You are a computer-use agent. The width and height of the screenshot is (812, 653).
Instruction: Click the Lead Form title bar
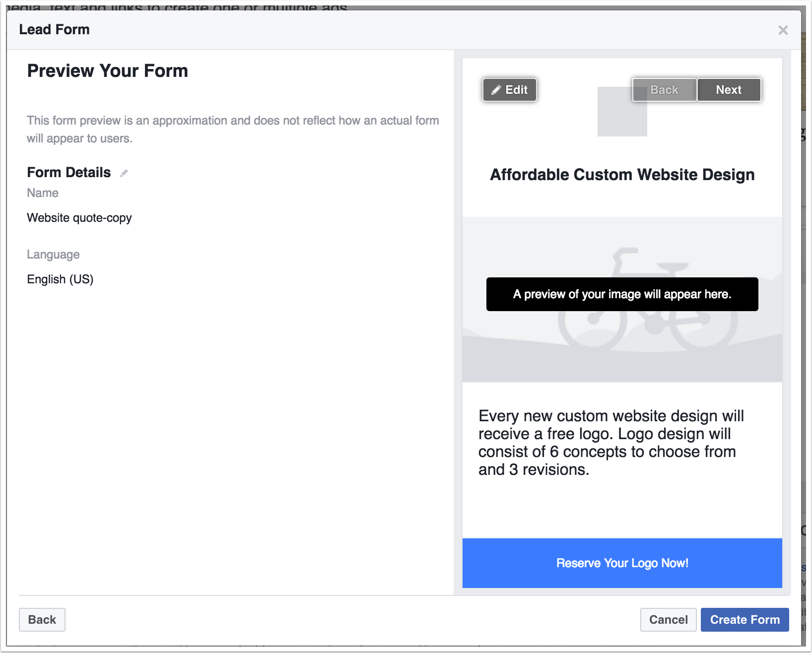[x=55, y=30]
